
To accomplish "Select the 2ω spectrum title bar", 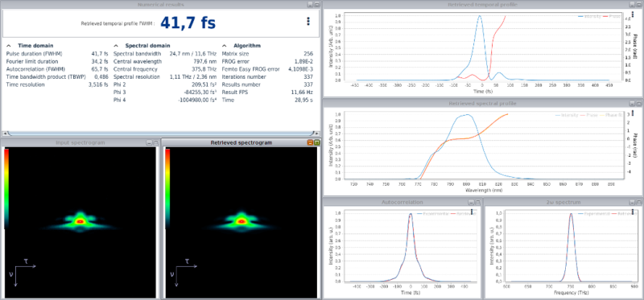I will point(563,203).
